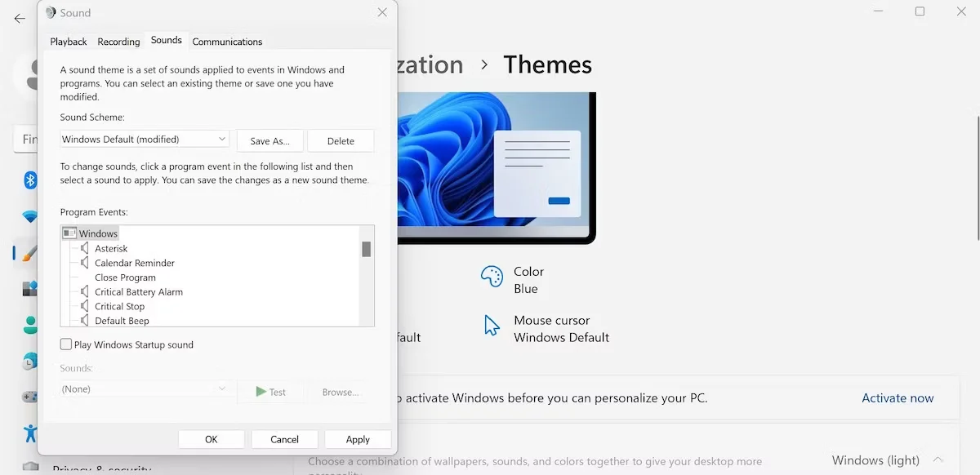Click the mouse cursor icon in Themes
The height and width of the screenshot is (475, 980).
click(492, 324)
